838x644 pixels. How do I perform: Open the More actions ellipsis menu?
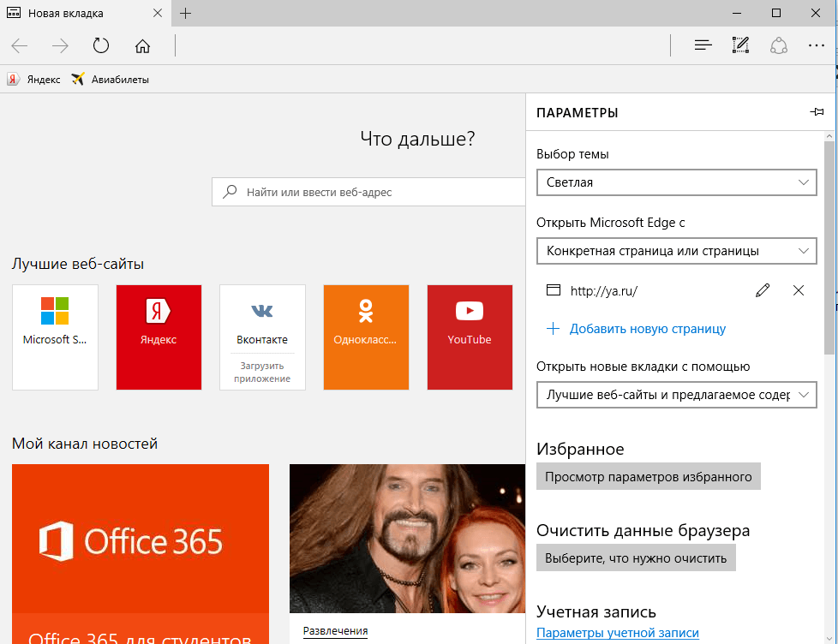pyautogui.click(x=816, y=45)
